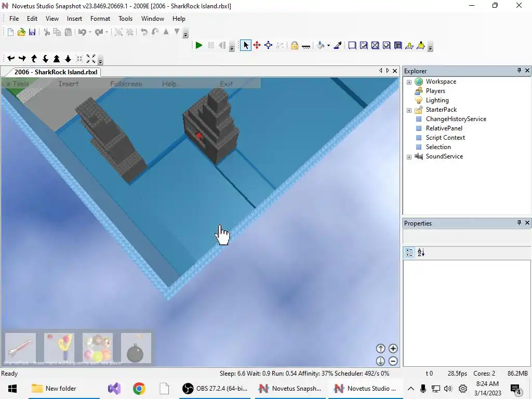Select the red Move drag tool
532x399 pixels.
coord(257,45)
